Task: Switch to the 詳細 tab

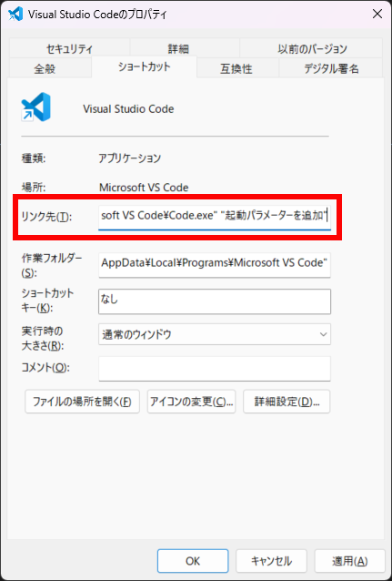Action: [x=185, y=48]
